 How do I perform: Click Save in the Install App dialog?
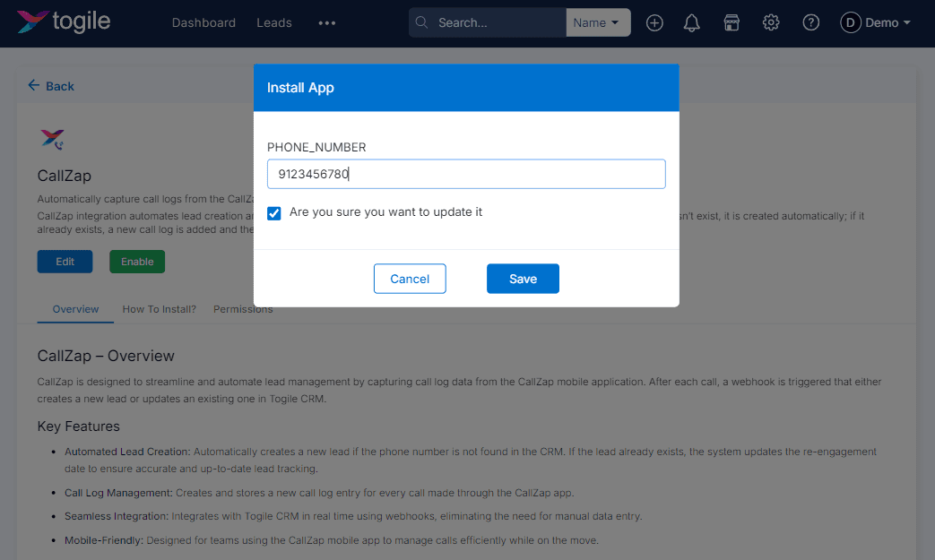pos(523,279)
